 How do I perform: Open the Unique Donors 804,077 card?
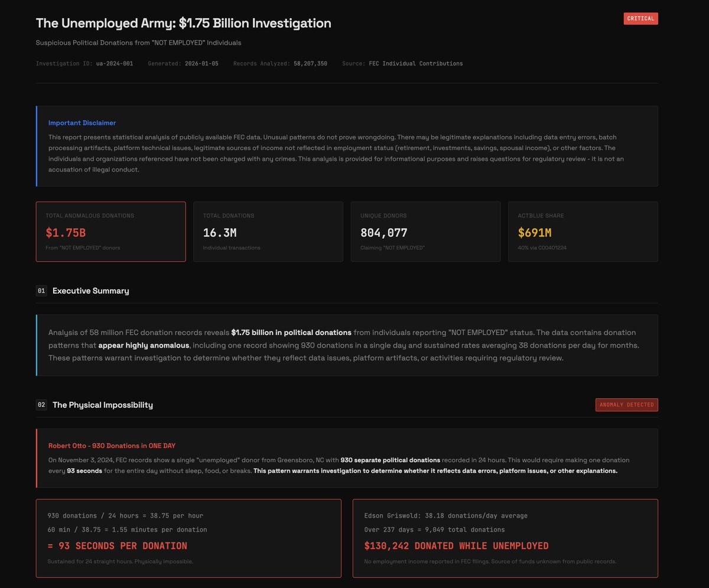pos(425,232)
